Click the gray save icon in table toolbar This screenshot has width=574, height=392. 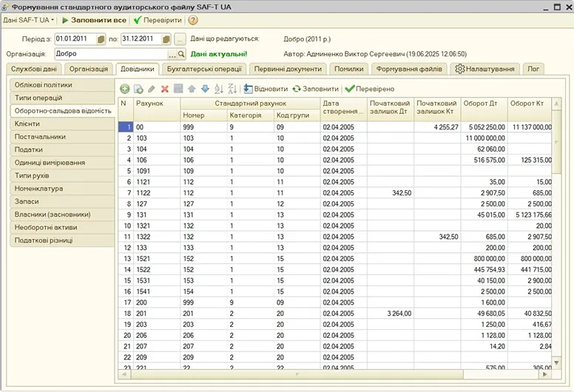coord(178,89)
